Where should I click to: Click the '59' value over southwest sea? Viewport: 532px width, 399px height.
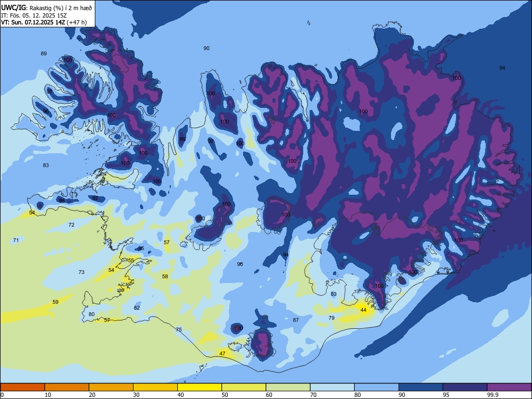point(55,302)
